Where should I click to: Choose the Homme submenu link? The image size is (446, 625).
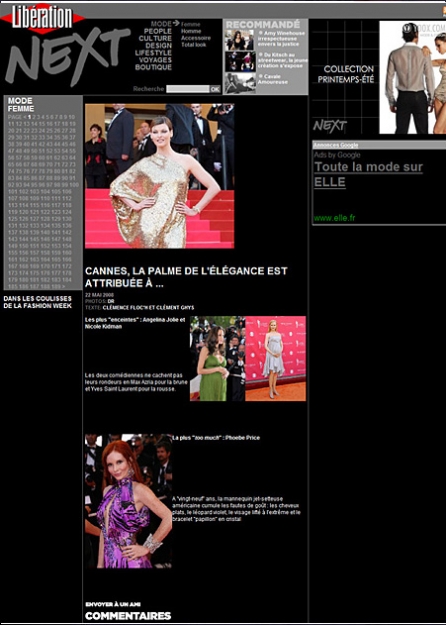(x=191, y=31)
